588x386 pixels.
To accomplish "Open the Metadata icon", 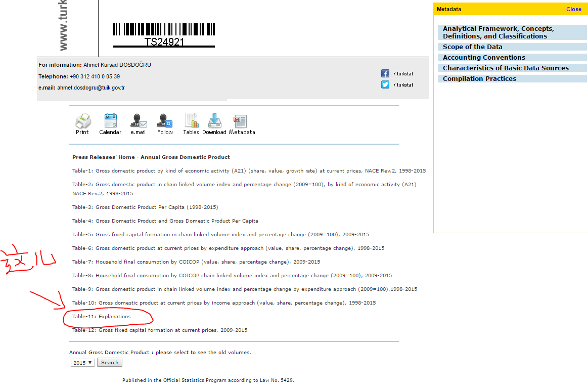I will click(x=240, y=121).
